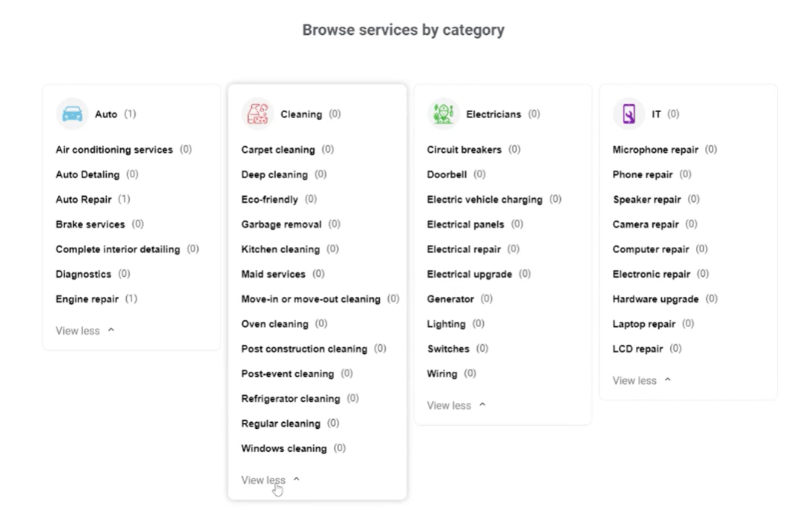The image size is (811, 532).
Task: Select the Wiring service
Action: [x=442, y=373]
